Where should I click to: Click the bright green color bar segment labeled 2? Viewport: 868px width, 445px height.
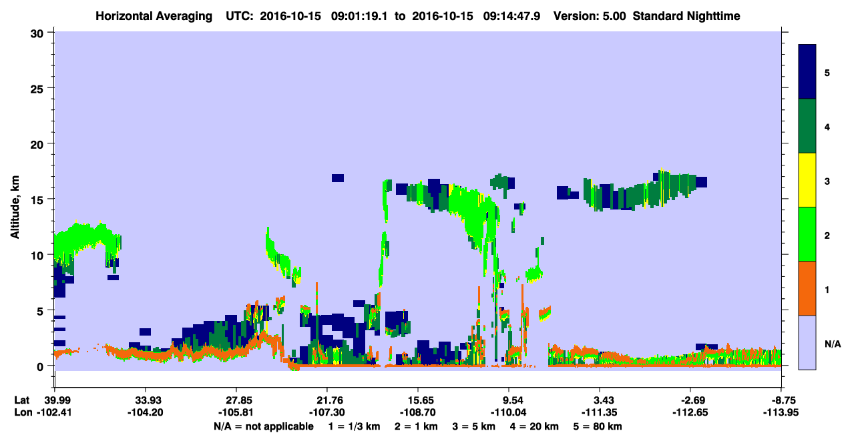tap(807, 234)
